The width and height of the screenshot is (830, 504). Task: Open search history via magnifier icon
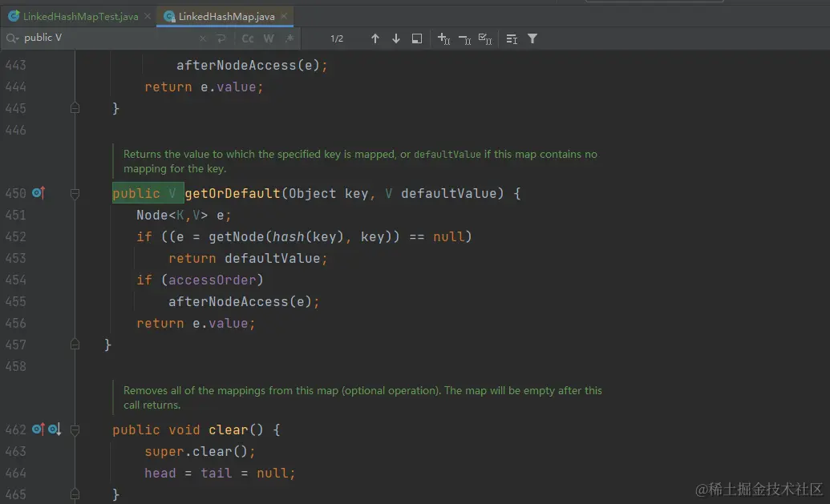[12, 38]
